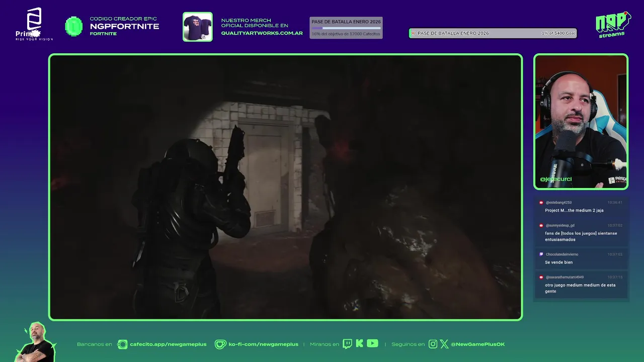Click message 'Se vende bien'

pyautogui.click(x=558, y=262)
